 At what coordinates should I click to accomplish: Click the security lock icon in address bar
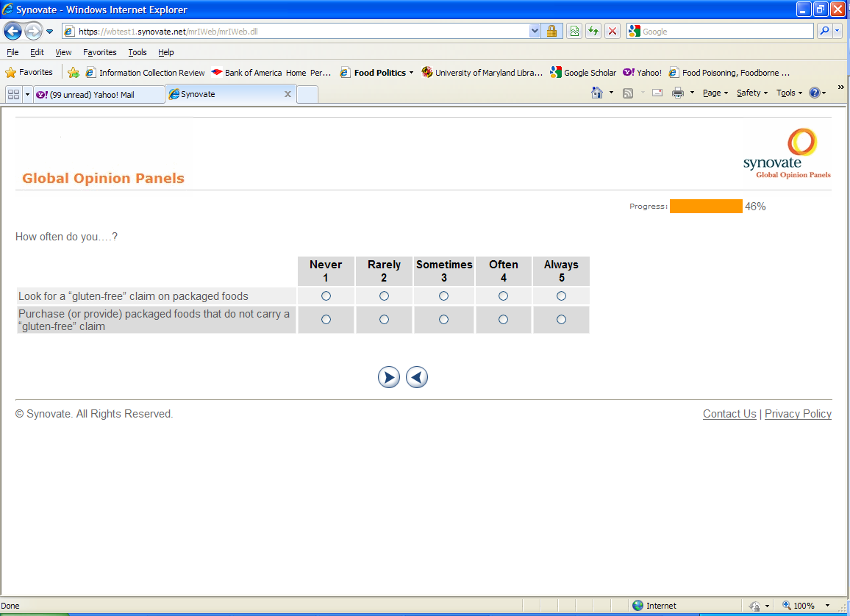coord(551,31)
